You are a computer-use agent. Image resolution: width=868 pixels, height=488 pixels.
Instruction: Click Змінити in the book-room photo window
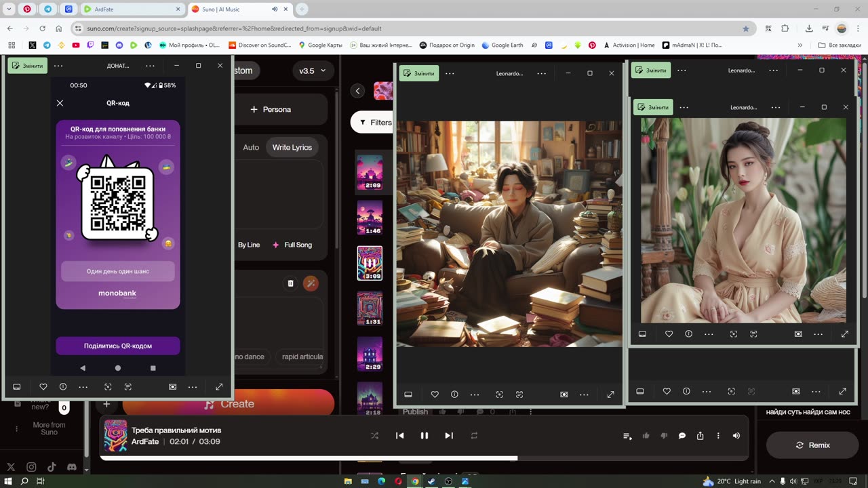tap(418, 73)
